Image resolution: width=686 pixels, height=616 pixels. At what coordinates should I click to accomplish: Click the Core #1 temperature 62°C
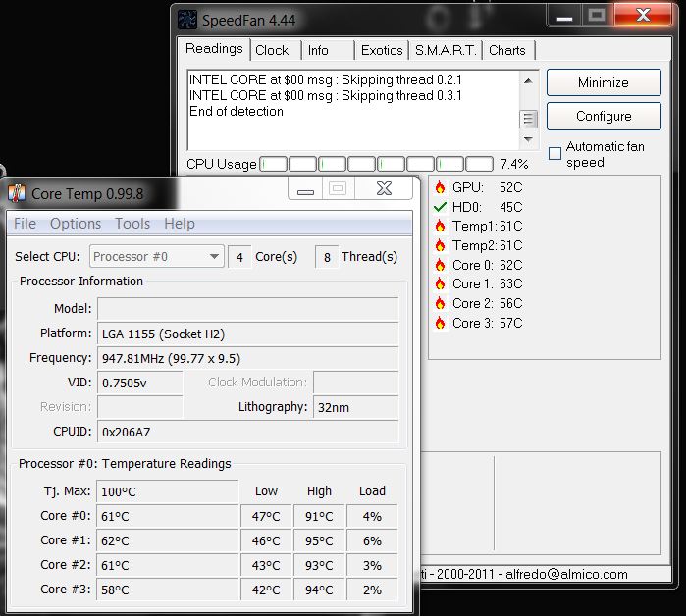167,540
